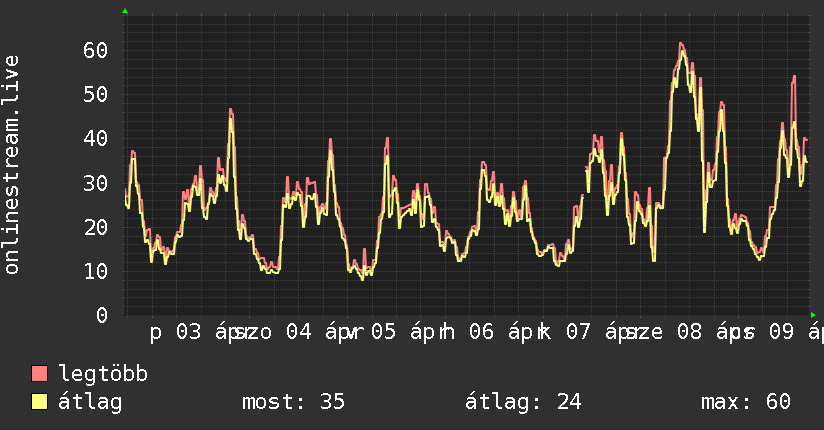This screenshot has height=430, width=824.
Task: Click the átlag legend label beside yellow swatch
Action: (90, 402)
